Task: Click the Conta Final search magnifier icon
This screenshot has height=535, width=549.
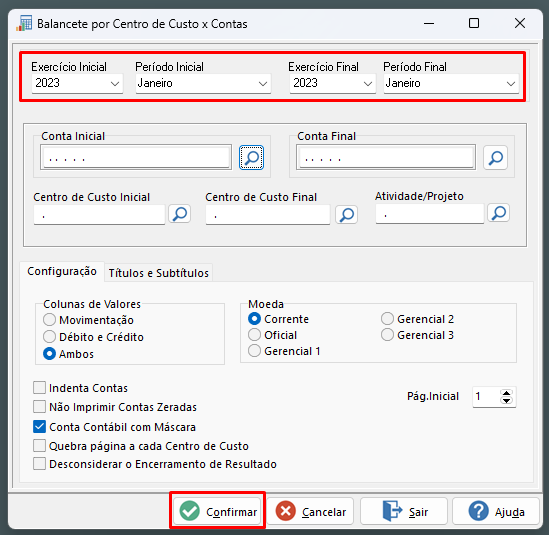Action: (x=495, y=158)
